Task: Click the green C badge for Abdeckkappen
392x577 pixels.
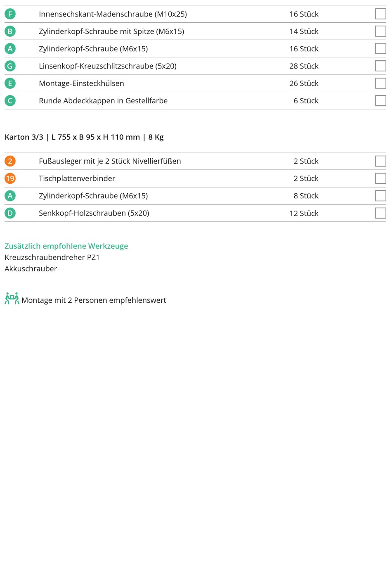Action: [10, 101]
